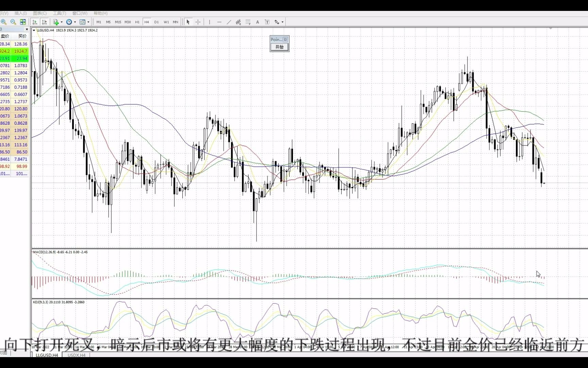Open the 帮助(H) menu
Screen dimensions: 588x368
pos(100,13)
